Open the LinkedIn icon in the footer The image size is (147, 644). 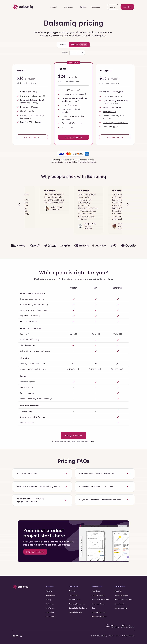click(14, 636)
